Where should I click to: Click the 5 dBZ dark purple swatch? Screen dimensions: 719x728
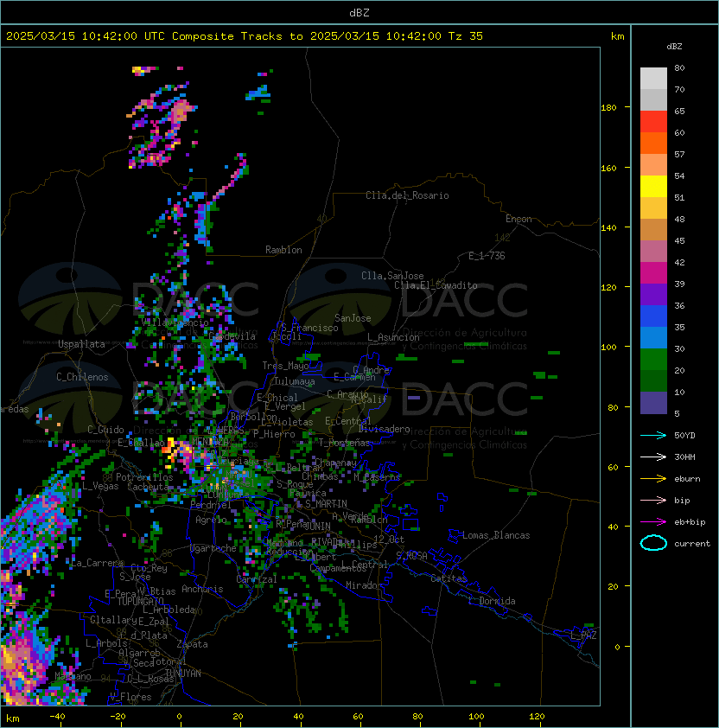pos(653,403)
